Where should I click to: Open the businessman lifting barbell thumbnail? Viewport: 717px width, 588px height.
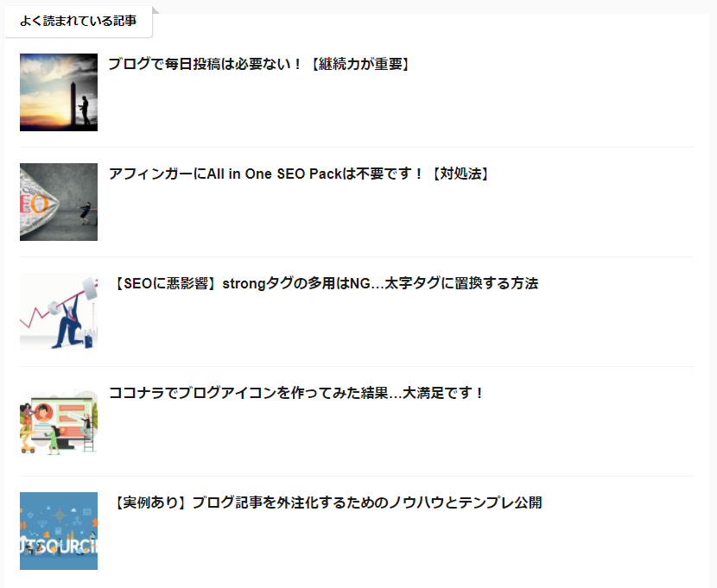pos(59,312)
